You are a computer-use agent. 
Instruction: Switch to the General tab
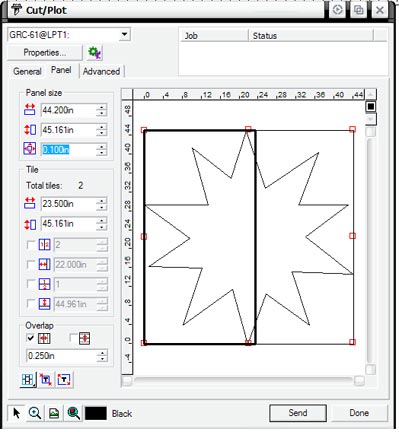(27, 71)
